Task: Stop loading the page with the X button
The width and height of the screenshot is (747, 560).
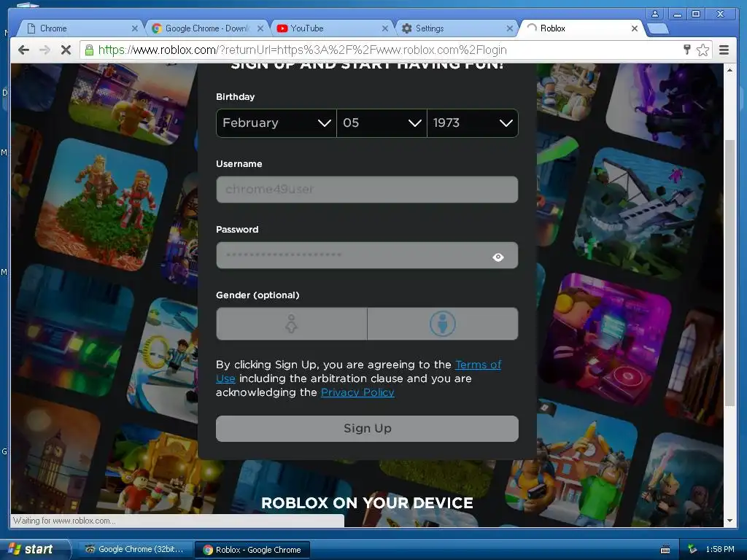Action: [66, 50]
